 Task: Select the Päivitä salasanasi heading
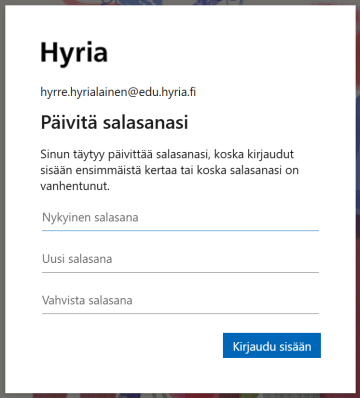[114, 122]
